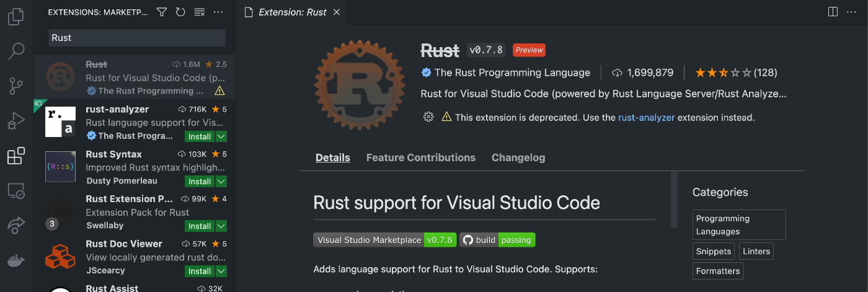868x292 pixels.
Task: Open the Snippets category
Action: pyautogui.click(x=714, y=251)
